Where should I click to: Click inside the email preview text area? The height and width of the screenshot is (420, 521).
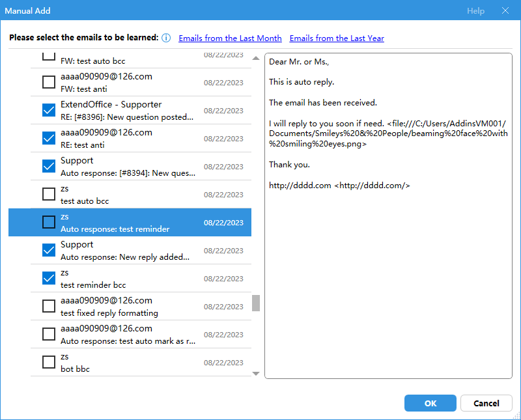coord(387,273)
